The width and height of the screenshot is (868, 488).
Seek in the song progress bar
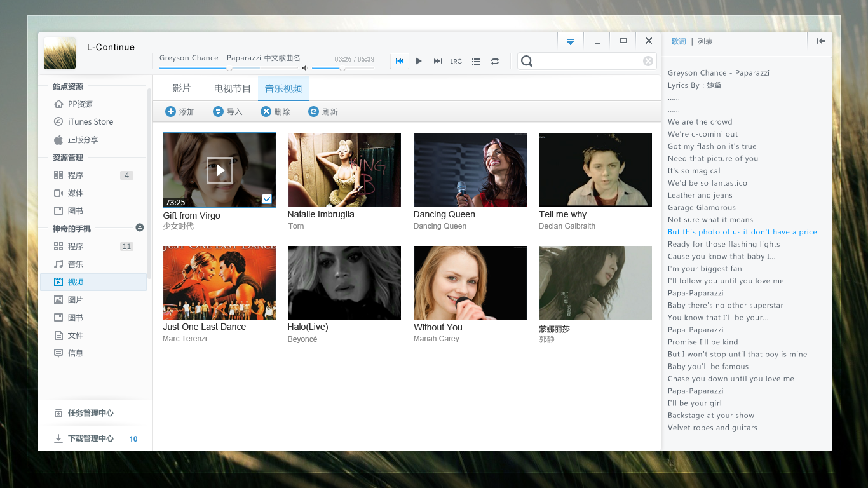229,67
